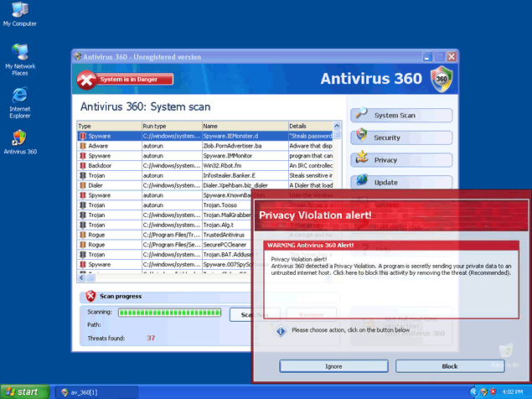This screenshot has height=399, width=532.
Task: Click the System is in Danger banner
Action: tap(126, 80)
